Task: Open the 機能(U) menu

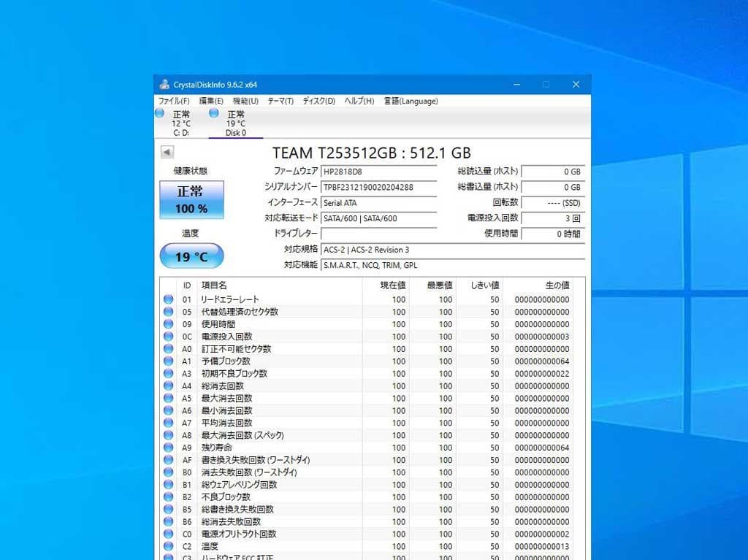Action: click(244, 101)
